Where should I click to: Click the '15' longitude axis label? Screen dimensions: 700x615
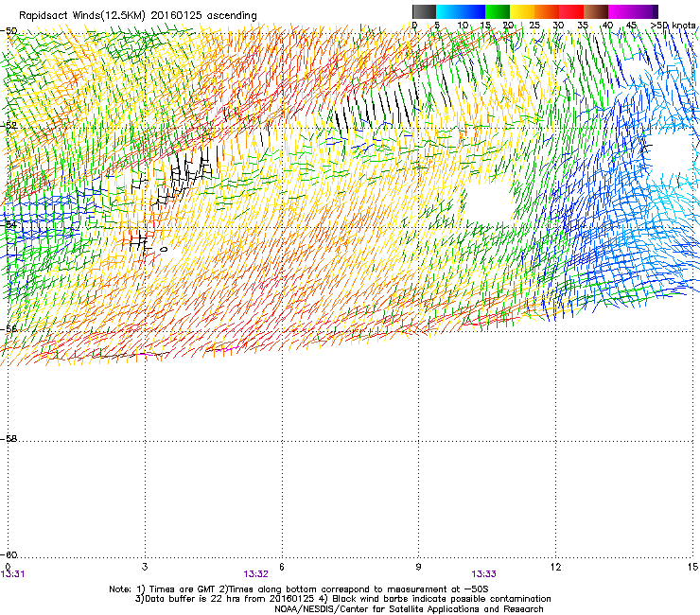coord(692,567)
